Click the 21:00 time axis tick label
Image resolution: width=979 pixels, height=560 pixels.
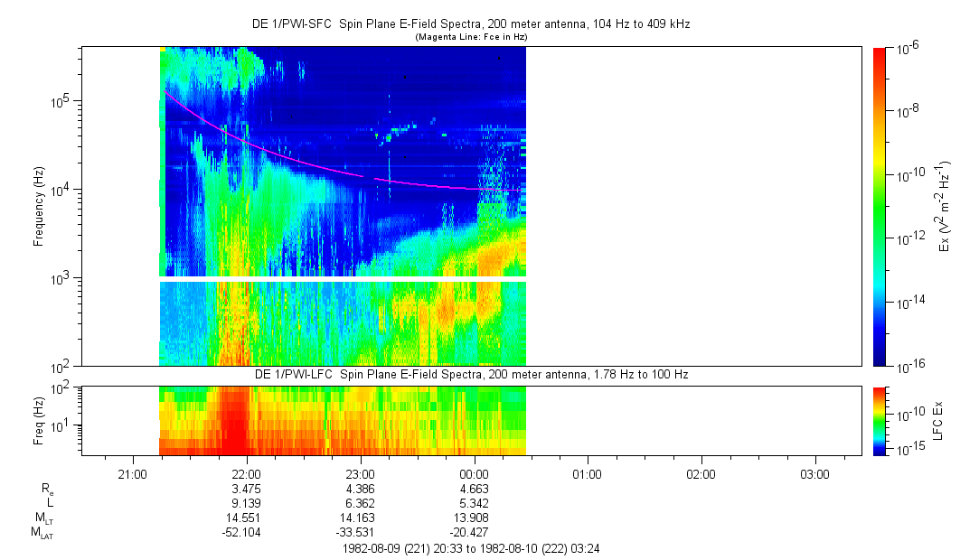point(133,473)
